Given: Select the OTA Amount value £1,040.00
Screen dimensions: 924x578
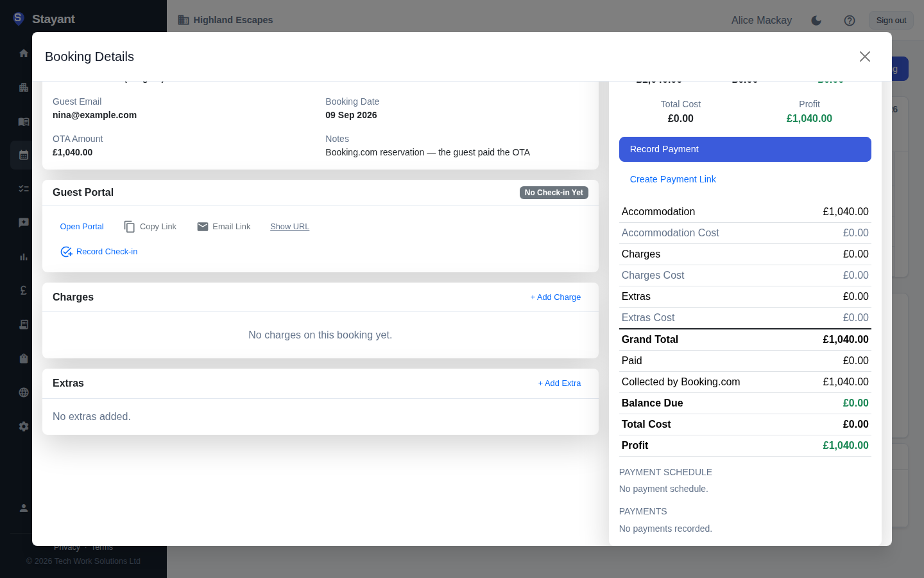Looking at the screenshot, I should 73,152.
